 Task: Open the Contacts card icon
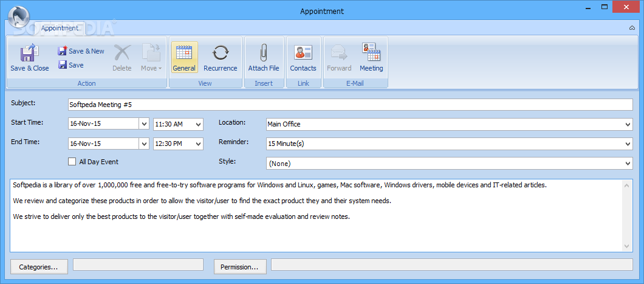[303, 53]
